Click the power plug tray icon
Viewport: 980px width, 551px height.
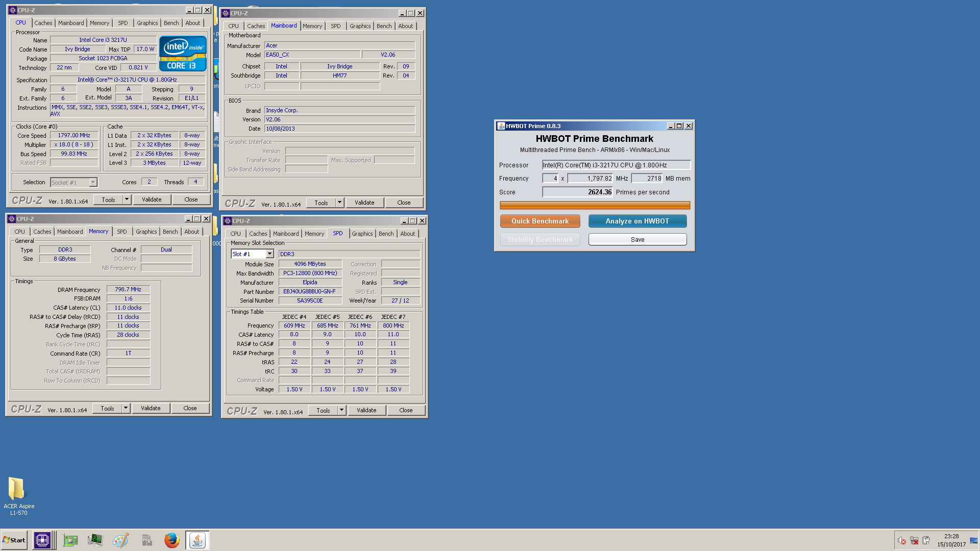(926, 541)
